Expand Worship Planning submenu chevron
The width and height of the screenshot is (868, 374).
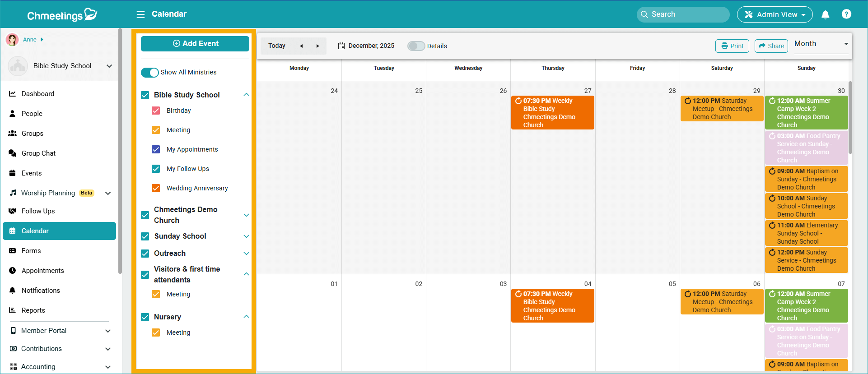tap(108, 193)
